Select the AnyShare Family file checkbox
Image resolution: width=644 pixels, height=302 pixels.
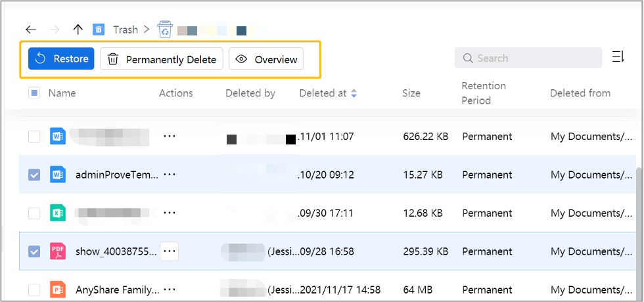pos(34,290)
